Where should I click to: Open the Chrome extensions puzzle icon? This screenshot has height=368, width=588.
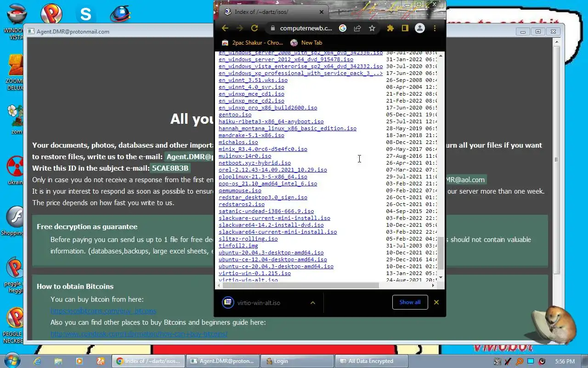click(390, 28)
